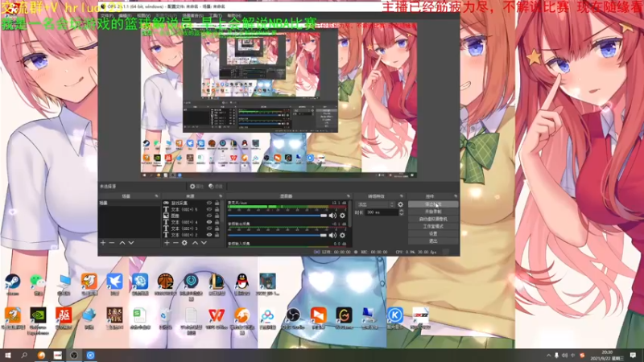Open the 工具 menu in OBS
Screen dimensions: 644x362
point(216,15)
